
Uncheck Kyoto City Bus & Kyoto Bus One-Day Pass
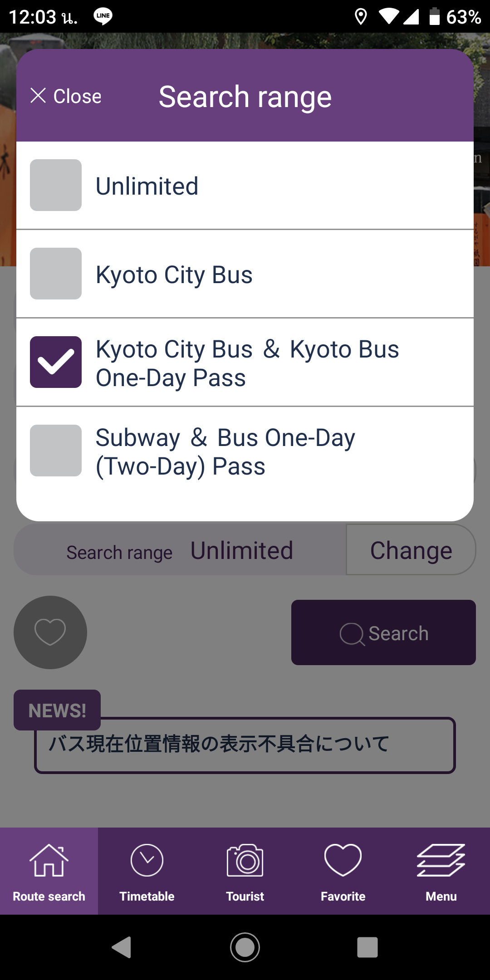coord(56,362)
